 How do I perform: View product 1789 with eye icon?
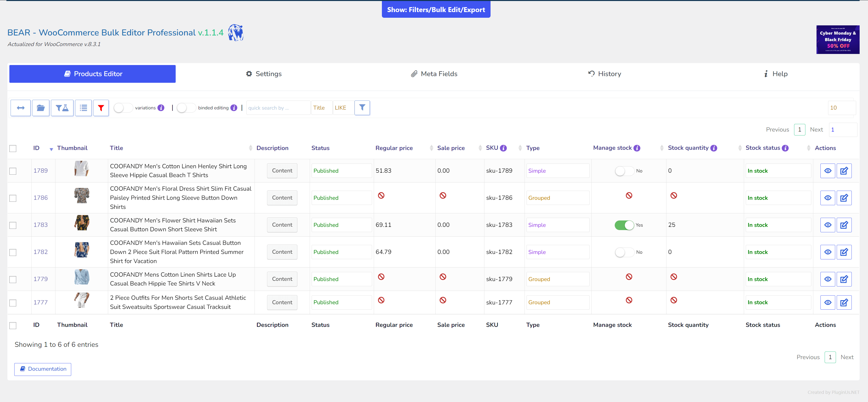[x=827, y=171]
